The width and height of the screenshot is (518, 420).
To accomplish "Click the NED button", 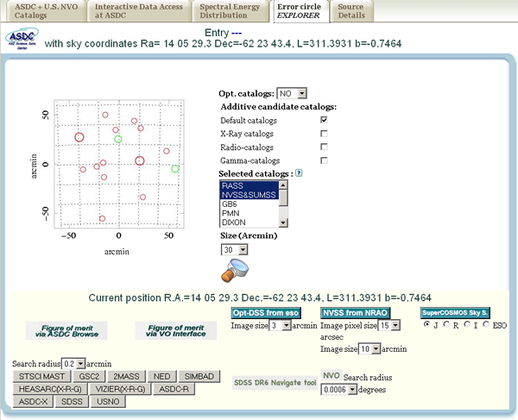I will tap(162, 377).
